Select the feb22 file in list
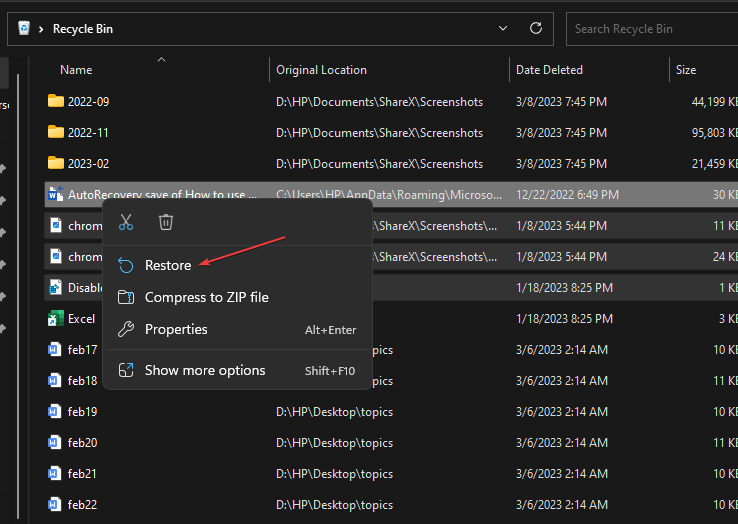The image size is (738, 524). (x=82, y=505)
